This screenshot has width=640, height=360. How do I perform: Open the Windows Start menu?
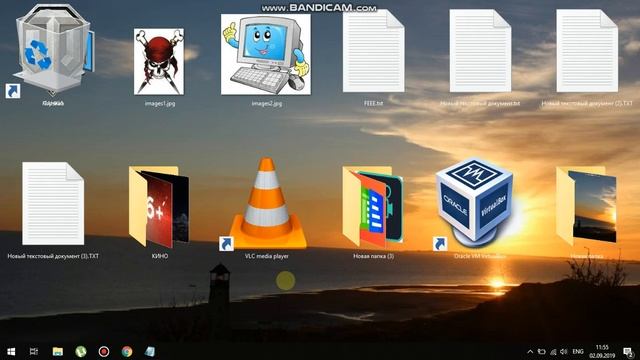click(11, 351)
